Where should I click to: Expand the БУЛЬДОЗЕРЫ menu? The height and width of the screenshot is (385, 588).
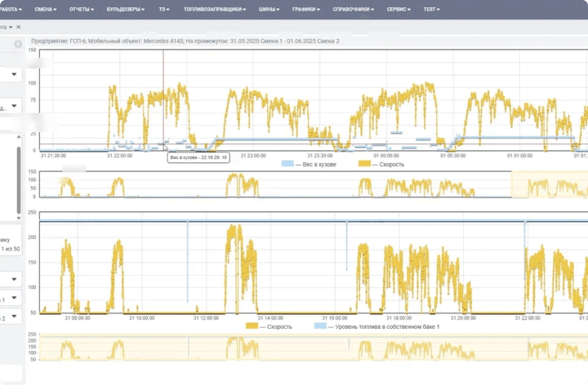[x=125, y=9]
